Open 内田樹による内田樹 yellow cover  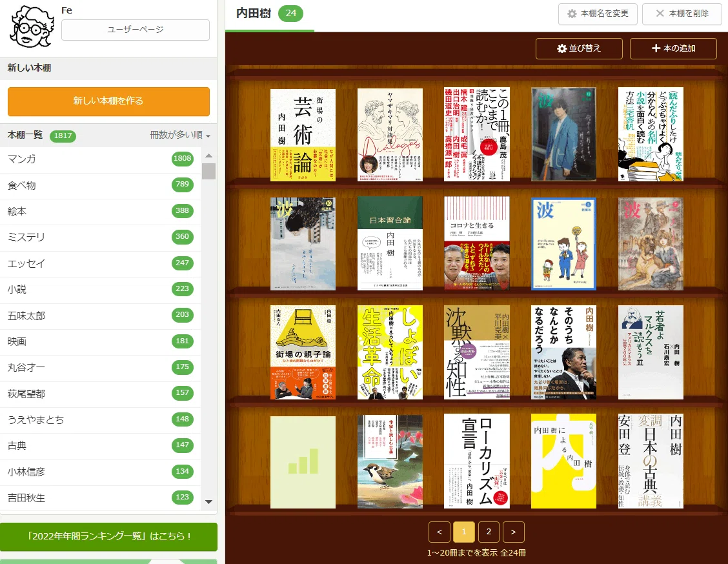coord(563,461)
